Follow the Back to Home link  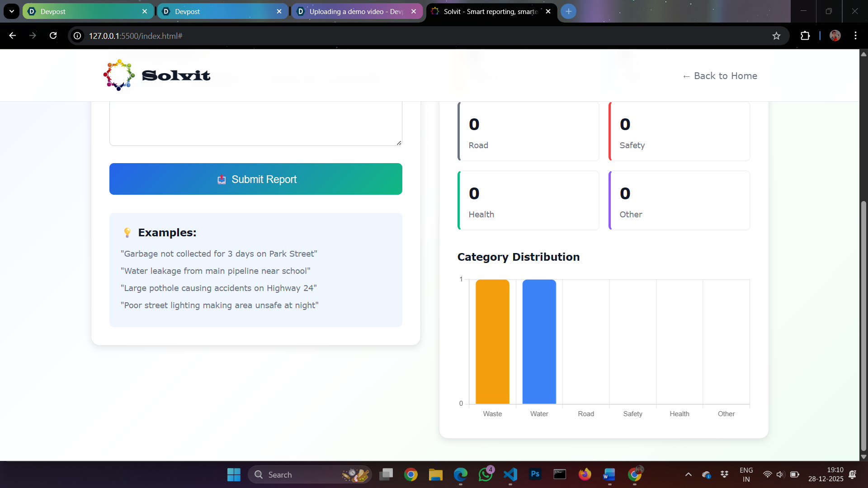coord(720,76)
